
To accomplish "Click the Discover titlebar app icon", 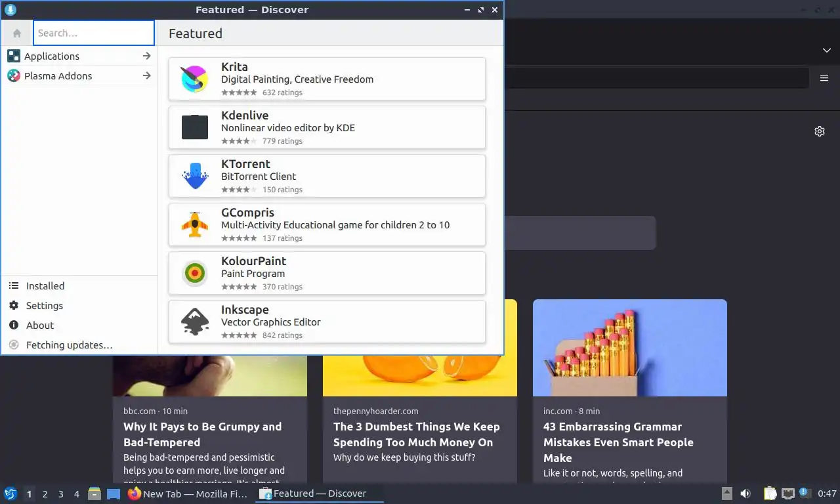I will point(10,10).
